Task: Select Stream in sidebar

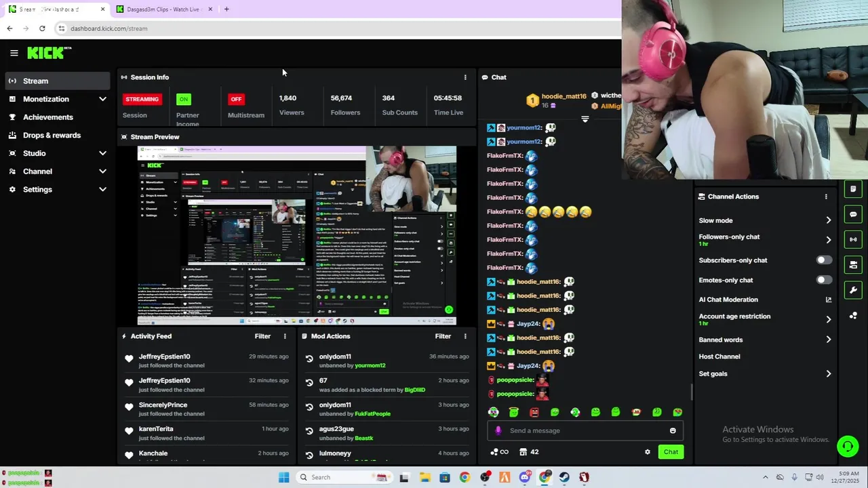Action: click(x=58, y=81)
